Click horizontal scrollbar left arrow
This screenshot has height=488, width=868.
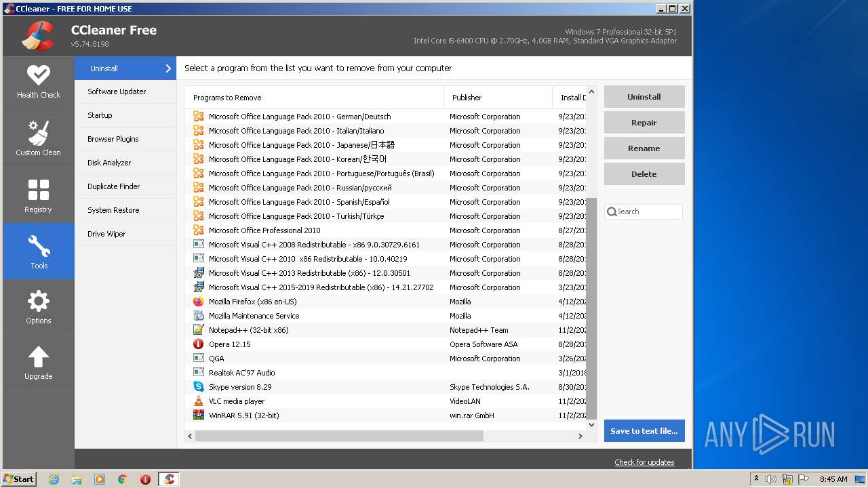pos(190,436)
